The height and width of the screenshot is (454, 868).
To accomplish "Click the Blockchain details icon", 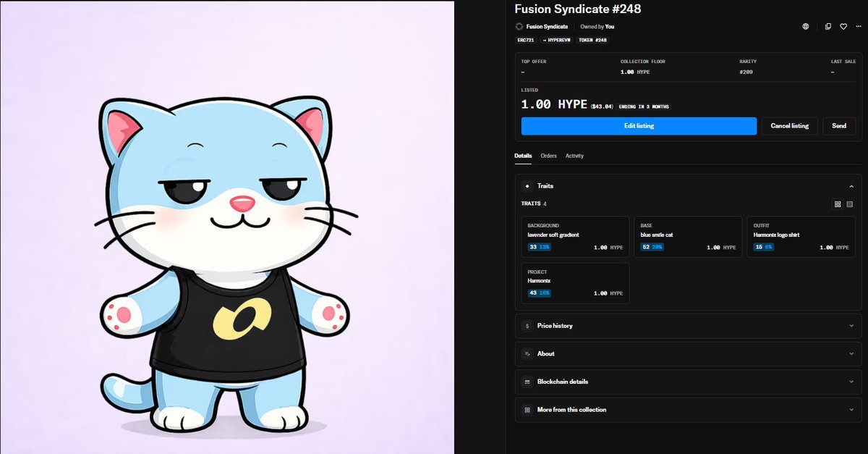I will coord(527,382).
